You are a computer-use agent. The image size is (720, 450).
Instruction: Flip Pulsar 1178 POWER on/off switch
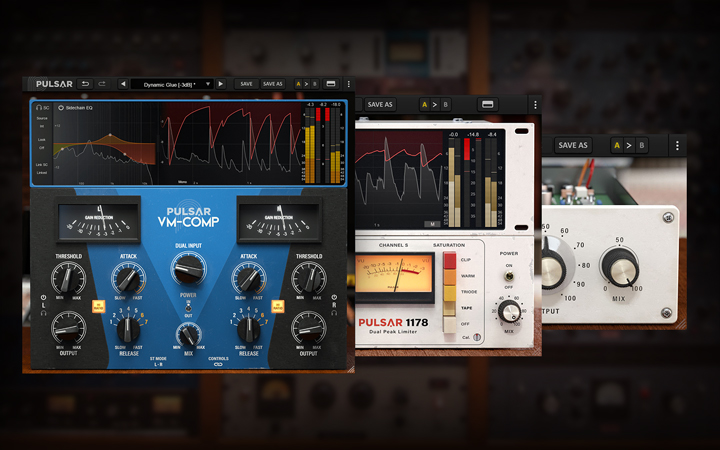[x=509, y=276]
